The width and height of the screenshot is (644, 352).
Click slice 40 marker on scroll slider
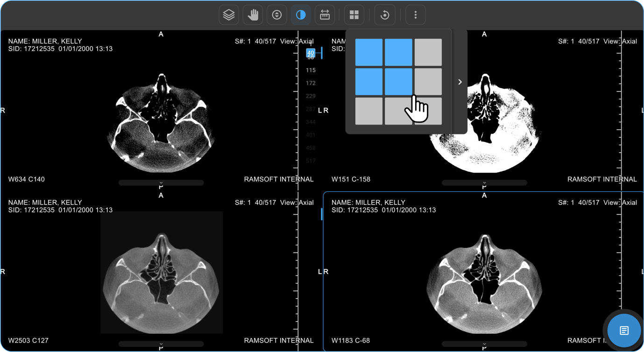(x=311, y=53)
